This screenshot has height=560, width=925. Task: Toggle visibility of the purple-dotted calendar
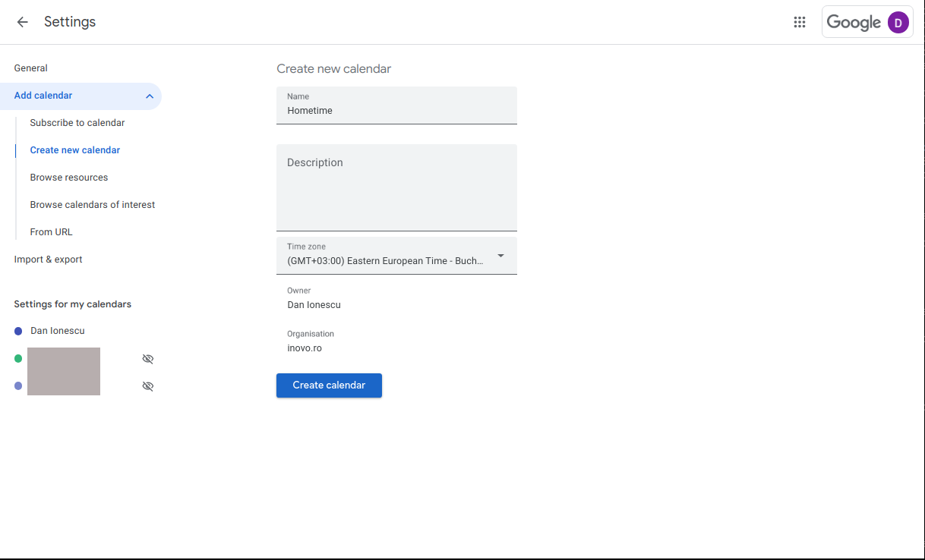[147, 385]
